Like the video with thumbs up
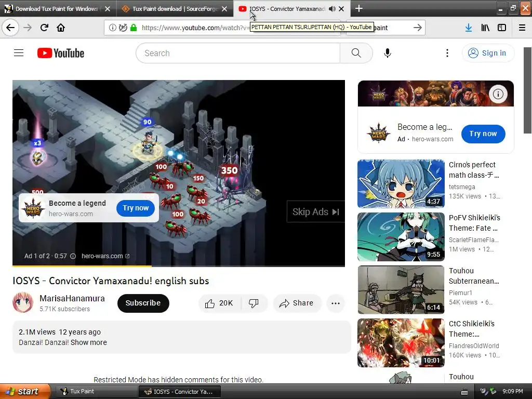This screenshot has width=532, height=399. pos(219,303)
